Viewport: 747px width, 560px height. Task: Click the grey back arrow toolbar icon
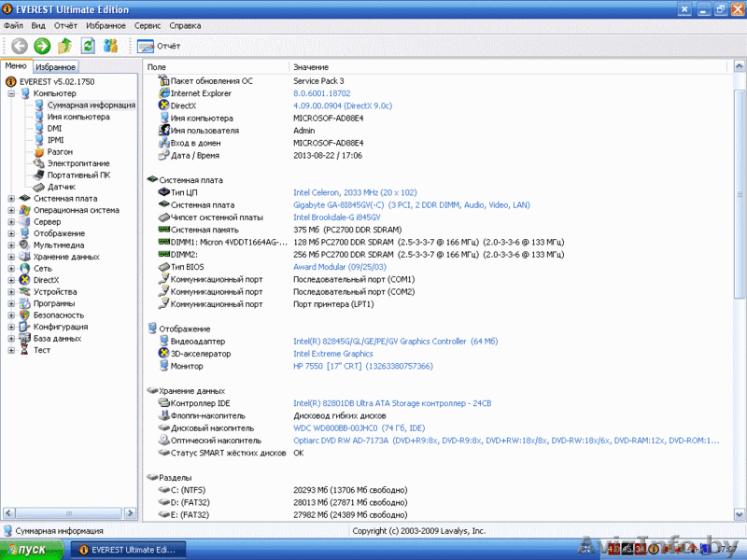pyautogui.click(x=19, y=46)
